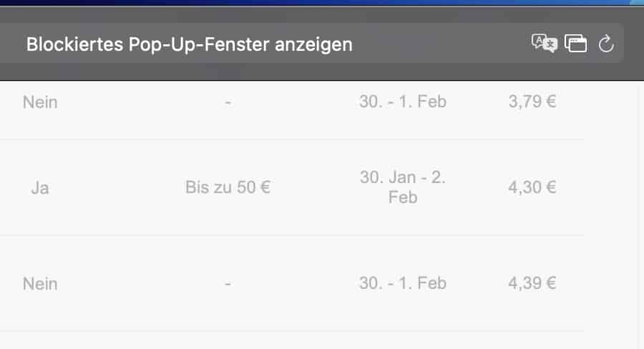The height and width of the screenshot is (349, 644).
Task: Select the 4,30 € price
Action: point(532,188)
